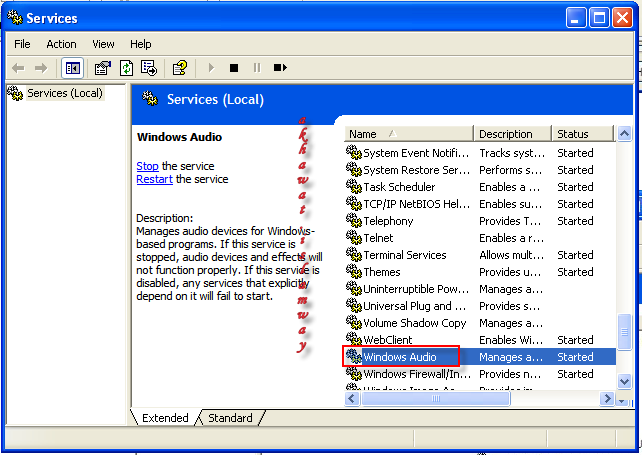Select the Windows Audio service name
This screenshot has width=642, height=455.
(400, 357)
